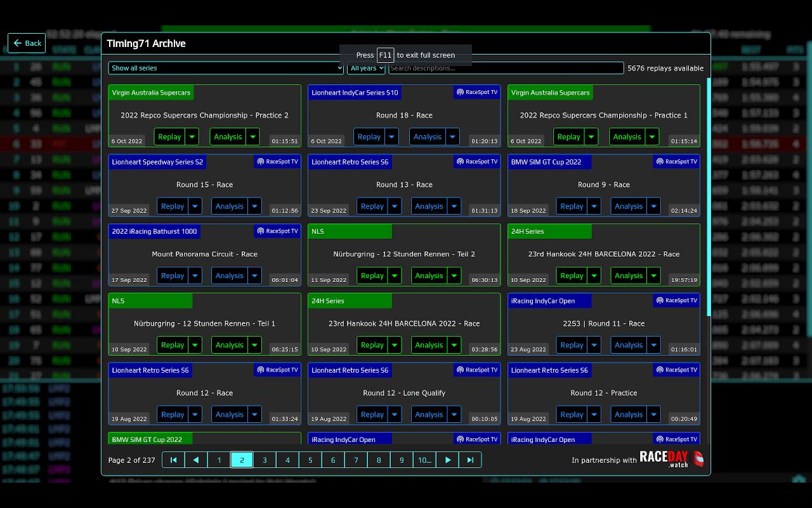The width and height of the screenshot is (812, 508).
Task: Click RaceSpot TV badge on Round 12 Practice card
Action: pos(676,370)
